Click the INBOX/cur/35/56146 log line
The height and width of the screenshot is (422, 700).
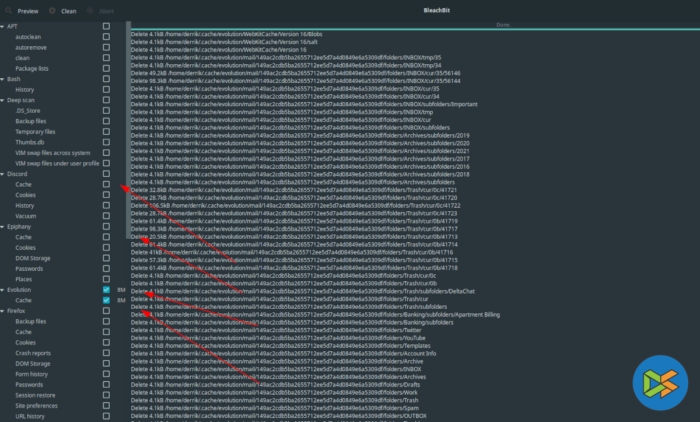296,73
